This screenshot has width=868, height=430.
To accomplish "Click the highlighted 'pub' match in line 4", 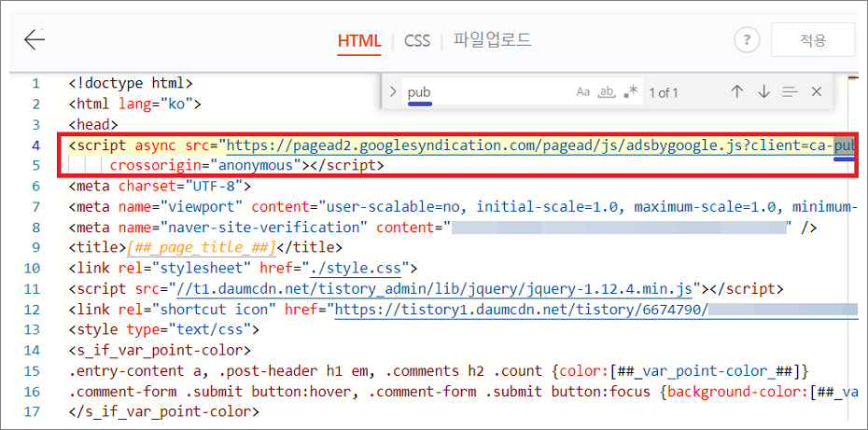I will click(x=846, y=146).
